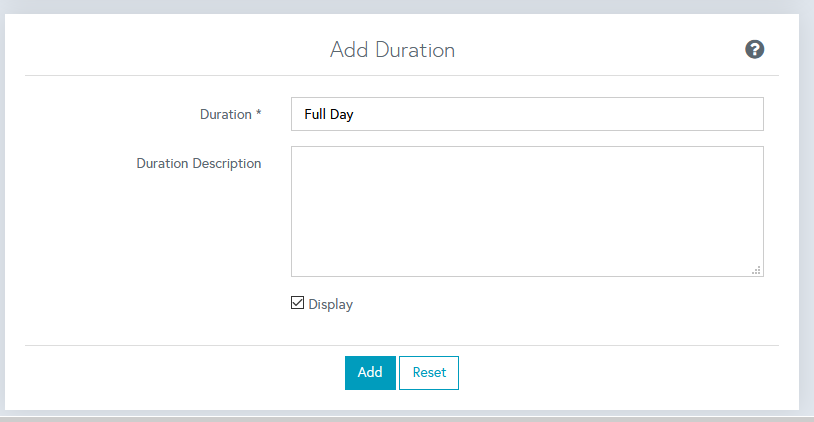This screenshot has width=814, height=422.
Task: Click the "Full Day" text in Duration
Action: (x=329, y=114)
